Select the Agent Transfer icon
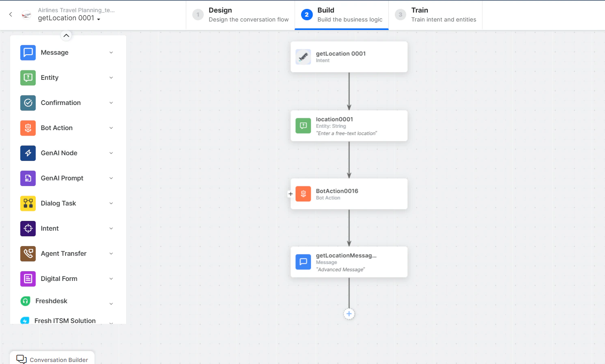Viewport: 605px width, 364px height. [x=28, y=253]
